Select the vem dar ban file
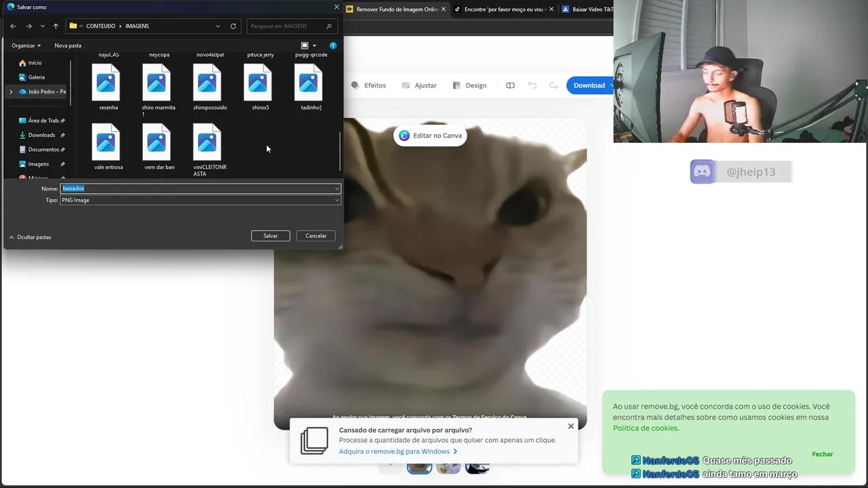 pos(159,147)
